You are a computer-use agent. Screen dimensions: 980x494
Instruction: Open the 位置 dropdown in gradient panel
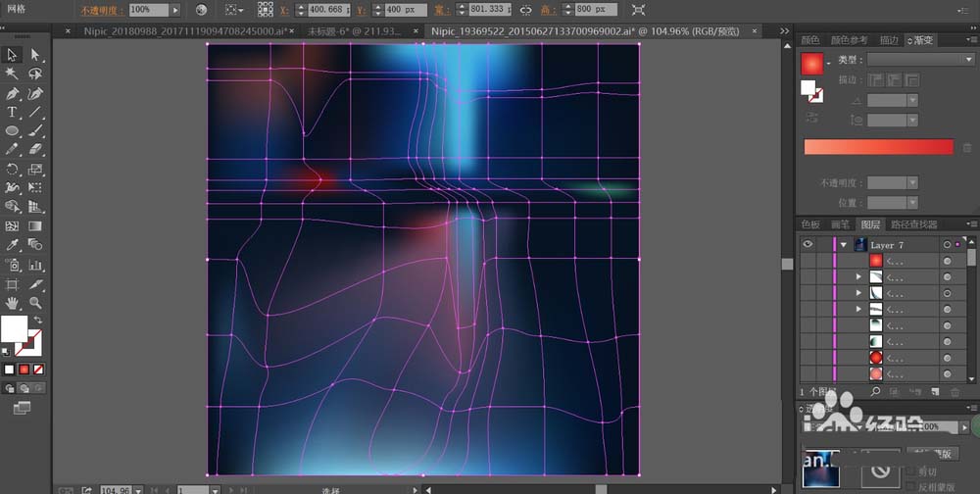point(912,203)
